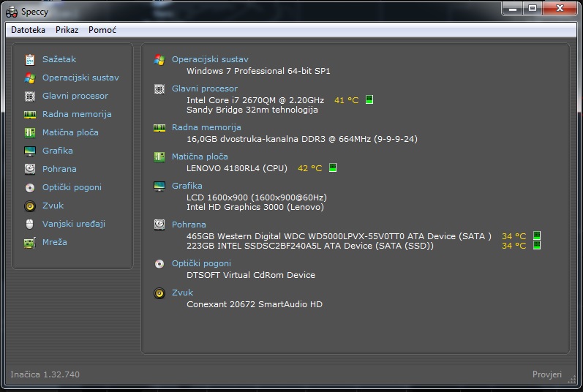Click green temperature indicator for Western Digital drive
583x392 pixels.
pos(536,235)
